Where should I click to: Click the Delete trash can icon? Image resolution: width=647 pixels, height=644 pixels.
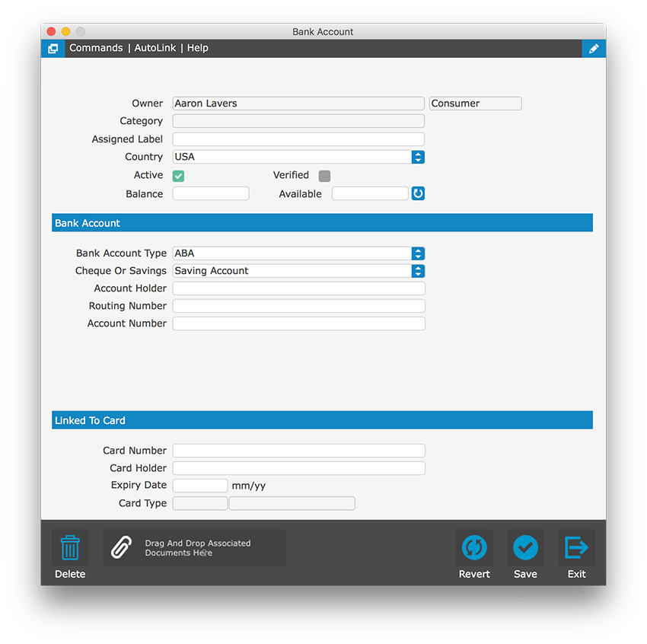[70, 547]
